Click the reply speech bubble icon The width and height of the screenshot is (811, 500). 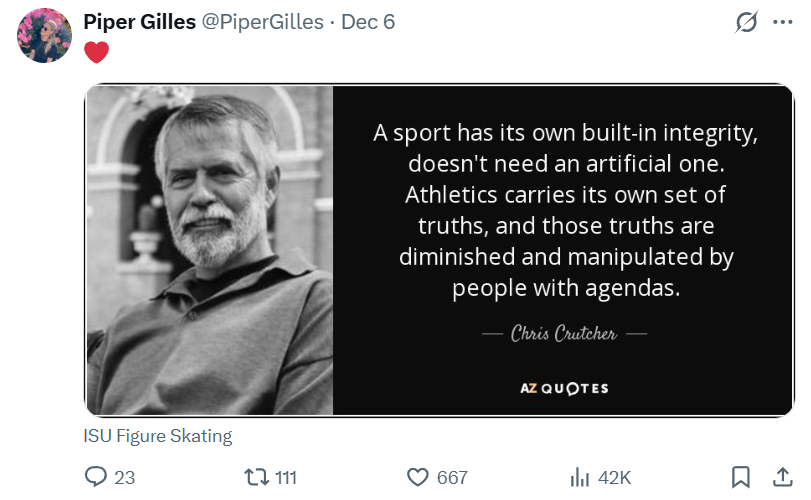coord(96,477)
